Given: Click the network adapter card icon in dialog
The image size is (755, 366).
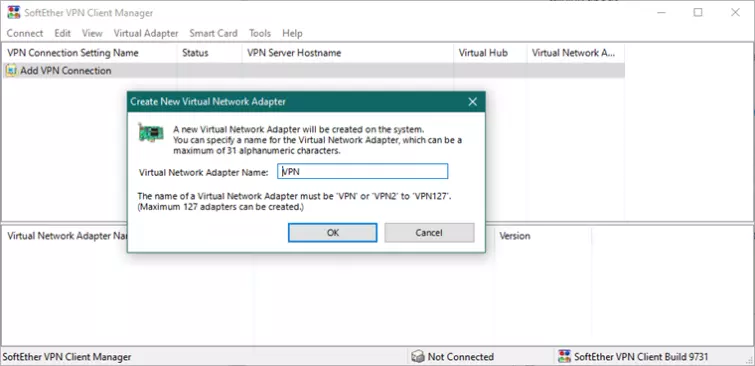Looking at the screenshot, I should pos(151,132).
